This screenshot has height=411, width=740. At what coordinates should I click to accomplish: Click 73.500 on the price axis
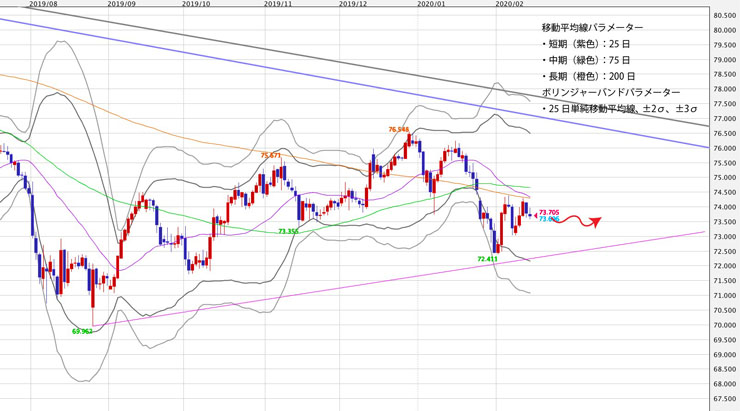pos(725,222)
